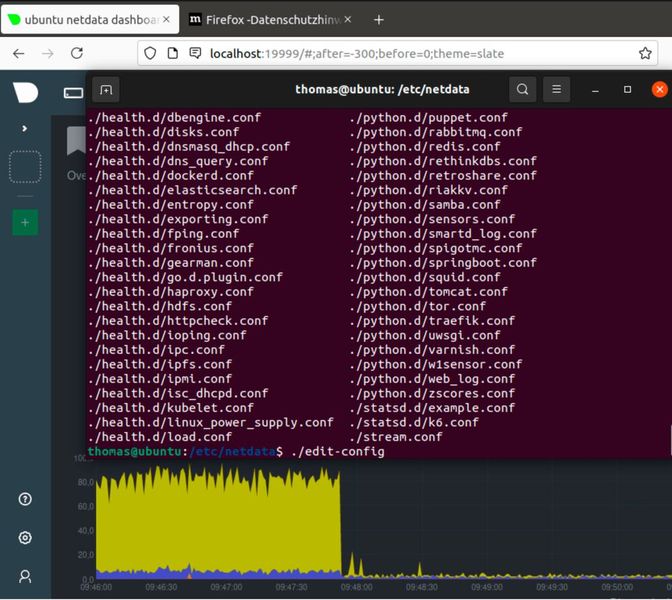Click the terminal scrollbar handle
Viewport: 672px width, 600px height.
click(x=670, y=440)
